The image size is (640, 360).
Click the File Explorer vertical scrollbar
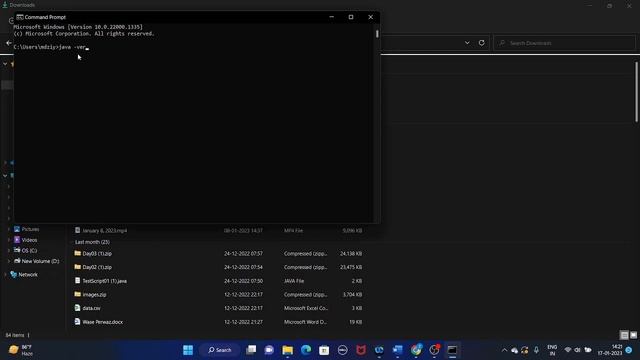click(x=636, y=91)
